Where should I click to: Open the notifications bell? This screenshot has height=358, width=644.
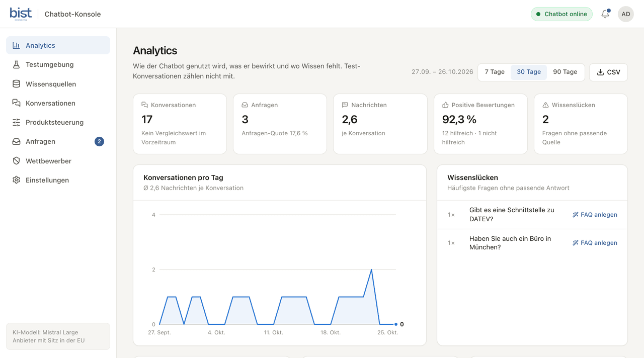605,14
